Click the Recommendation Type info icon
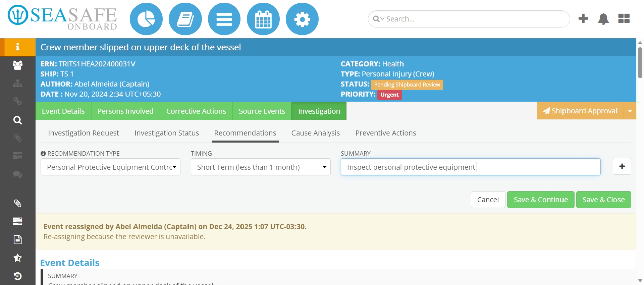Screen dimensions: 644x285 point(43,153)
